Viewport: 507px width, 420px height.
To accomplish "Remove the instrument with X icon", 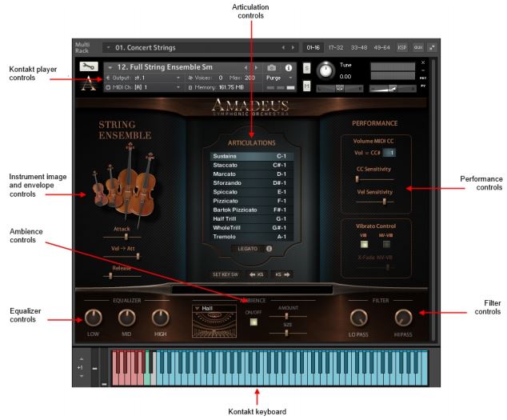I will (423, 62).
